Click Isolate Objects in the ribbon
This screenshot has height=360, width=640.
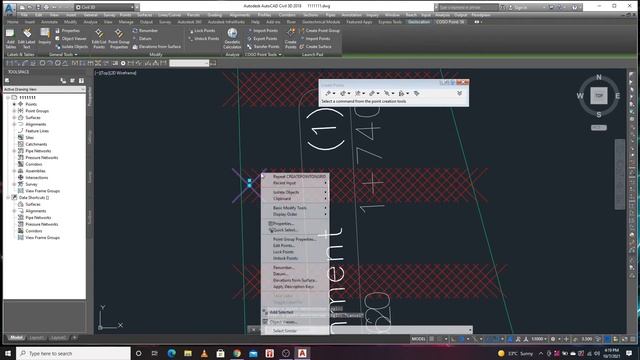pos(71,47)
